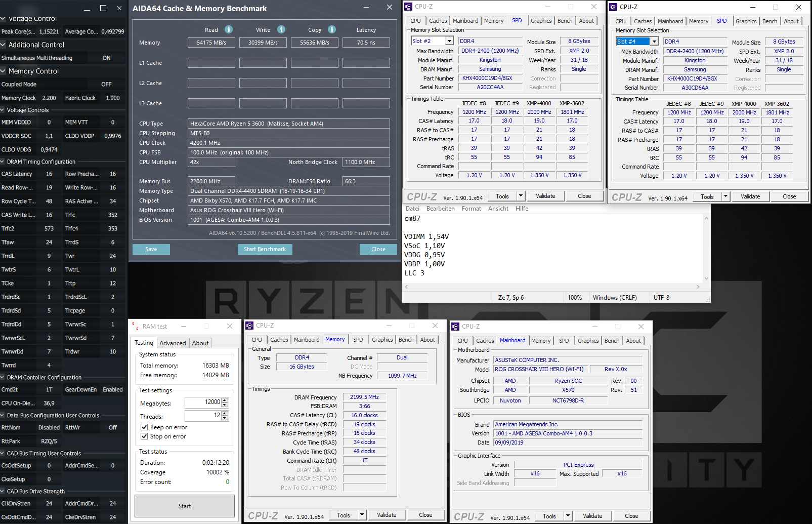Click Start Benchmark in AIDA64
This screenshot has width=812, height=524.
pyautogui.click(x=265, y=249)
